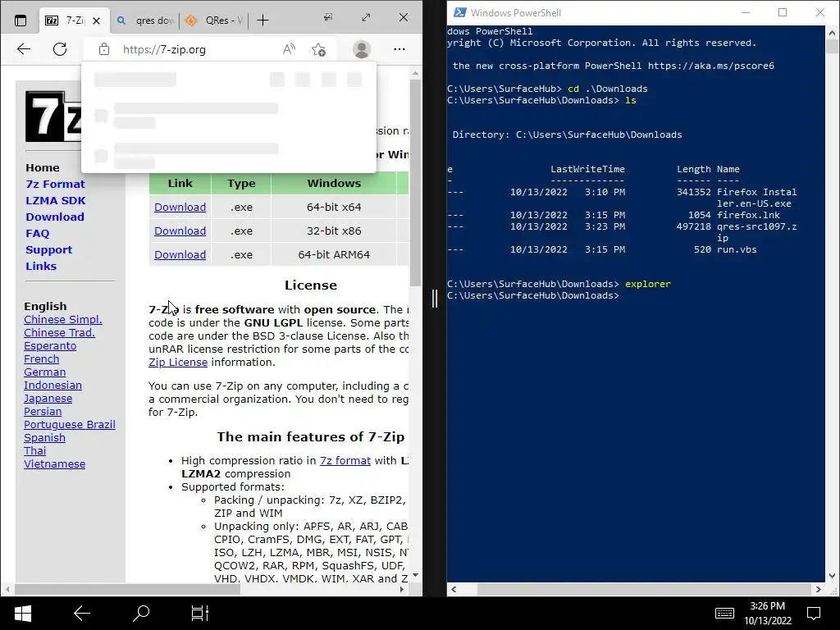Click PowerShell horizontal scroll left arrow

pyautogui.click(x=454, y=589)
